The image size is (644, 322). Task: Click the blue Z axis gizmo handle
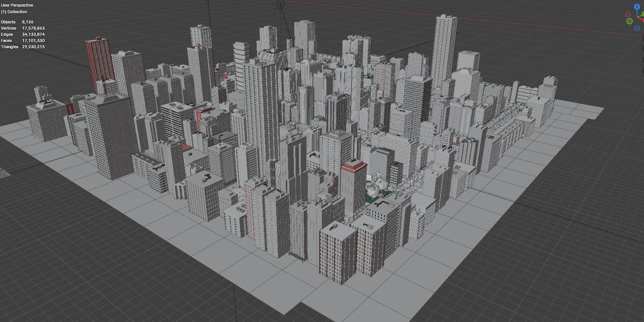point(637,6)
